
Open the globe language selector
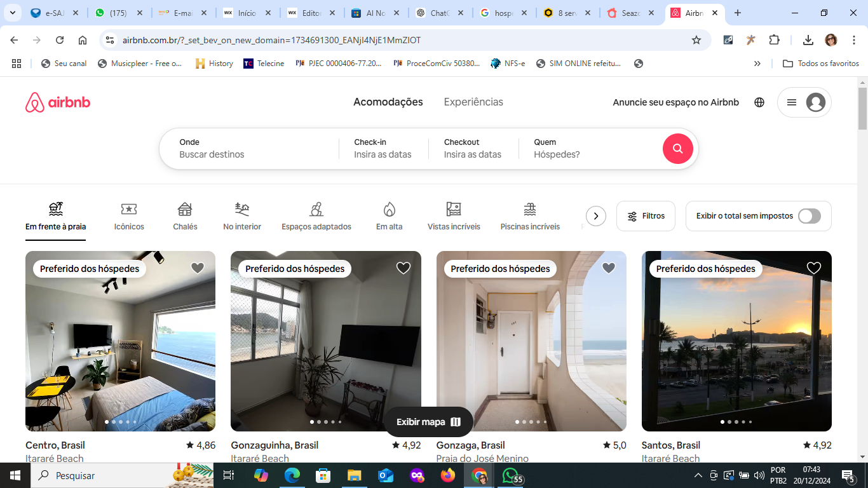(759, 102)
